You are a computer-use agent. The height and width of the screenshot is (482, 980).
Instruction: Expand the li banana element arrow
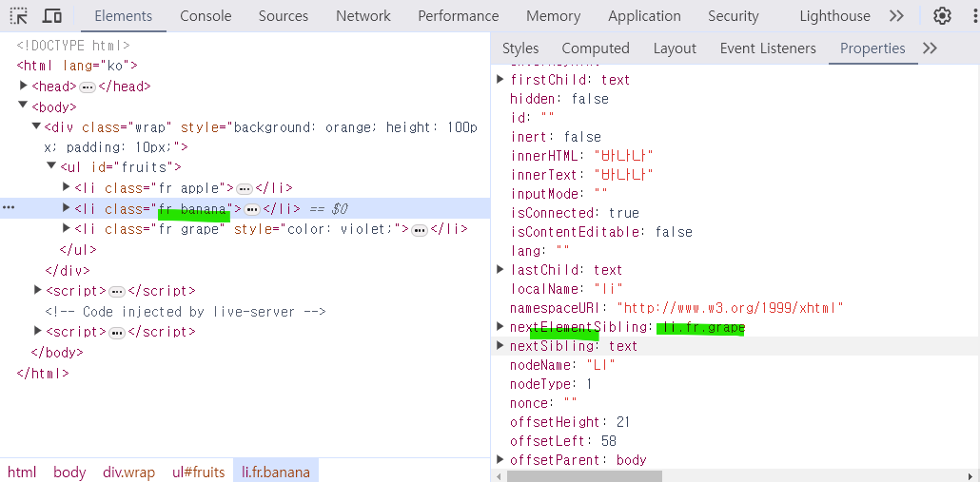coord(67,208)
